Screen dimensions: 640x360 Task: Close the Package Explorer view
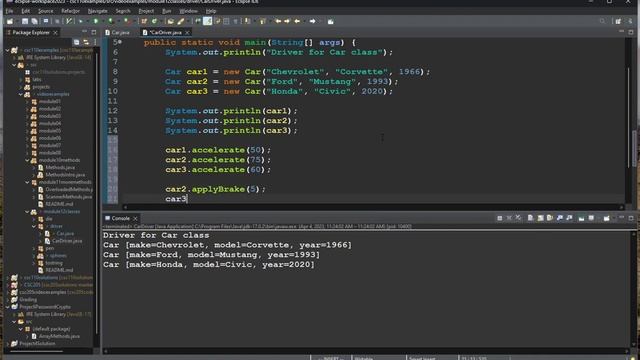(56, 32)
